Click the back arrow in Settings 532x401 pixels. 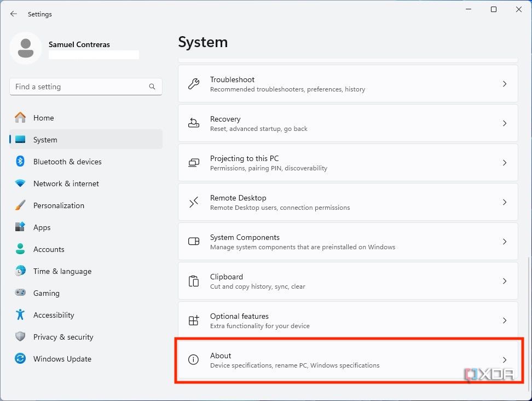tap(14, 14)
